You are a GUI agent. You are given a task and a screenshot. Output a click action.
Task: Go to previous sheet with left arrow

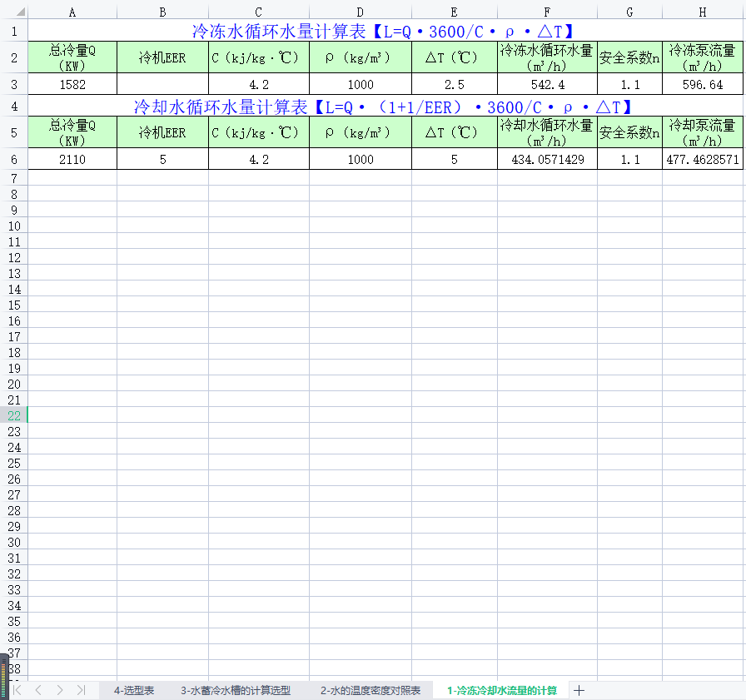pyautogui.click(x=37, y=690)
